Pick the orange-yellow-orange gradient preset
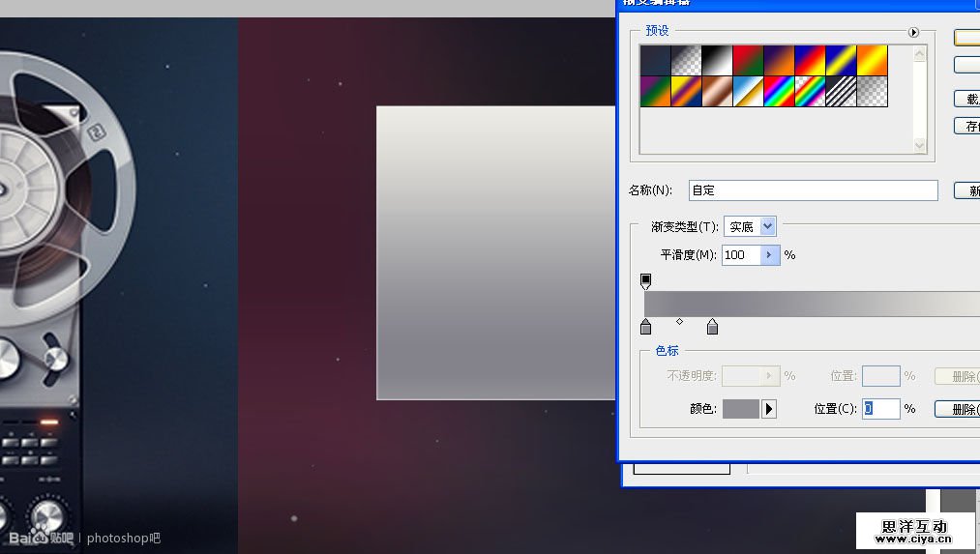 click(872, 61)
